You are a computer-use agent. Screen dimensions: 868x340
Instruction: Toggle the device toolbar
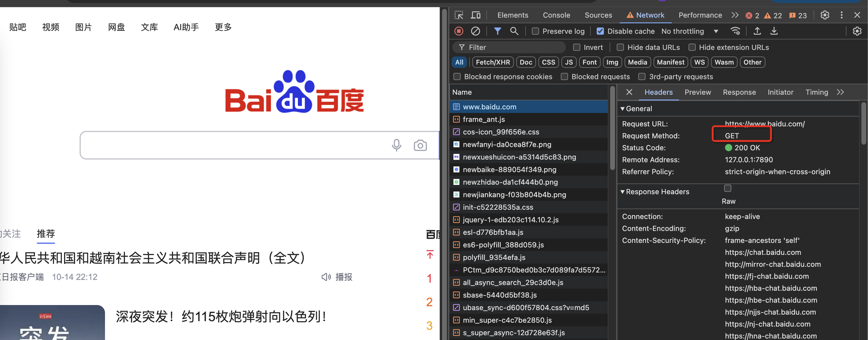tap(476, 15)
